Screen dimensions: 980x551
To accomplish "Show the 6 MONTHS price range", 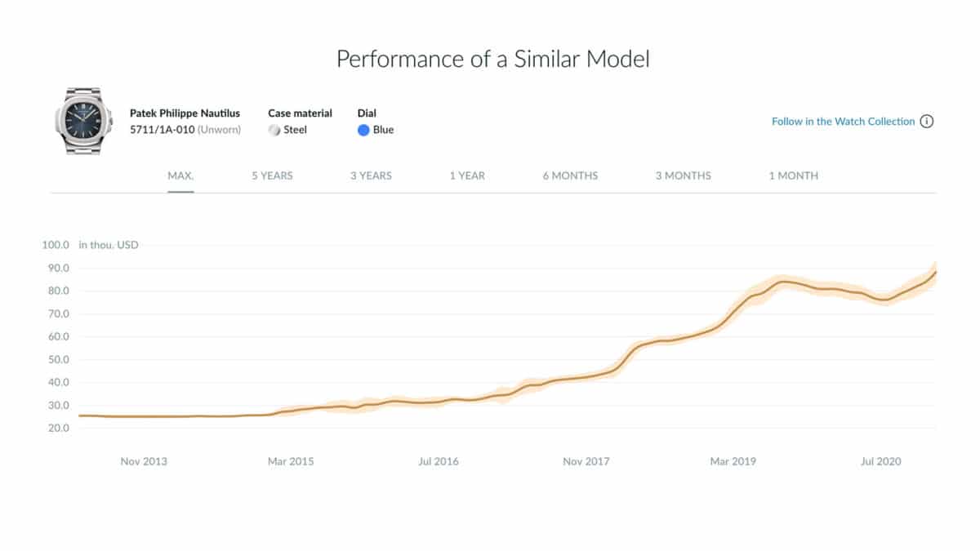I will [x=570, y=176].
